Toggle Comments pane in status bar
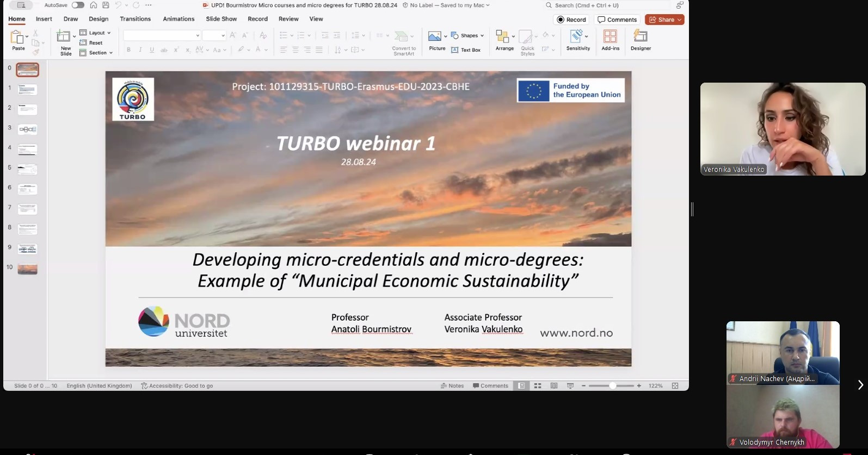Screen dimensions: 868x455 pos(490,386)
